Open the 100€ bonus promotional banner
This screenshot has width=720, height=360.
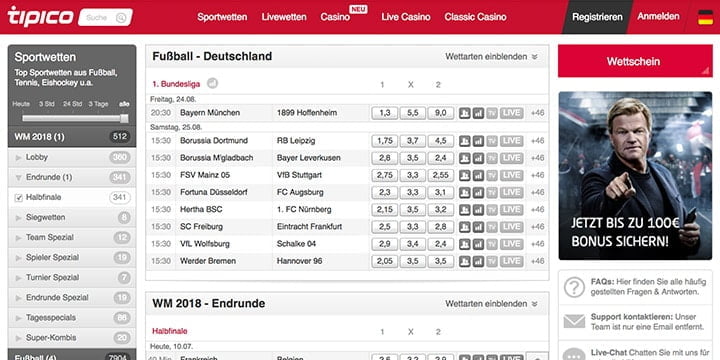(635, 175)
